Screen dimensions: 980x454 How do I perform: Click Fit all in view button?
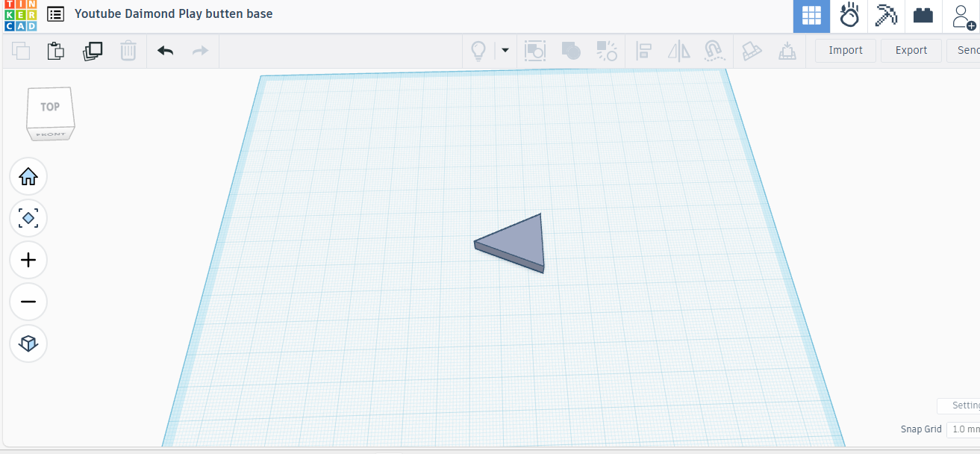pyautogui.click(x=28, y=218)
